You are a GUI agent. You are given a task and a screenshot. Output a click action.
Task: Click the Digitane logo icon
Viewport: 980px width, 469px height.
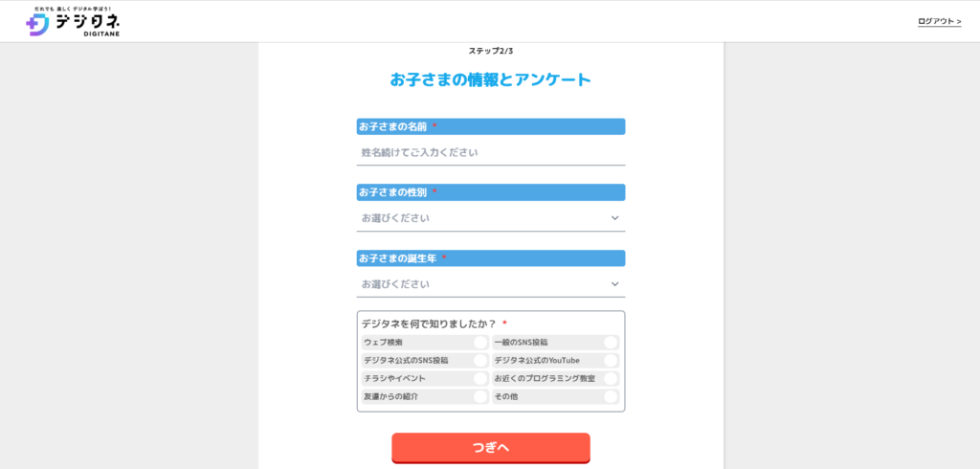coord(36,24)
